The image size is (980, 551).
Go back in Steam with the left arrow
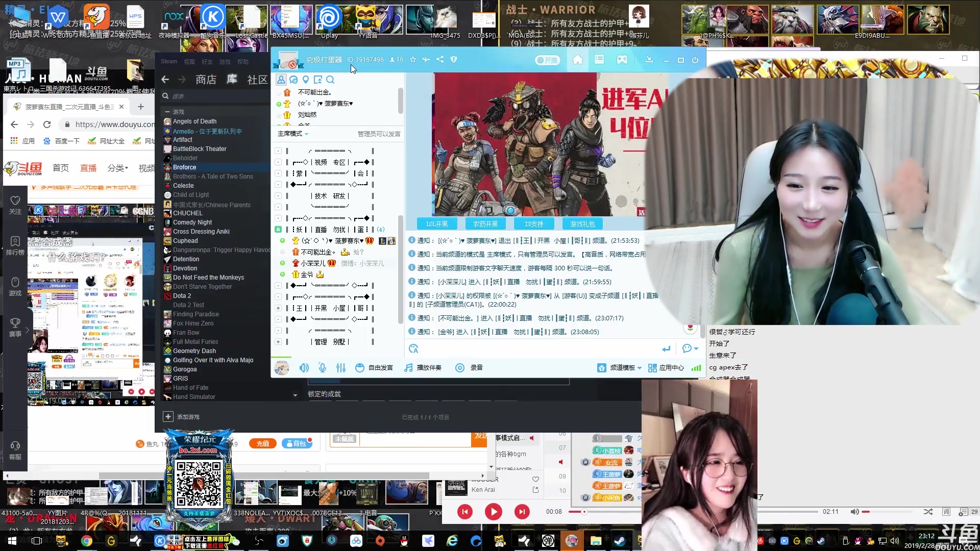(x=165, y=80)
